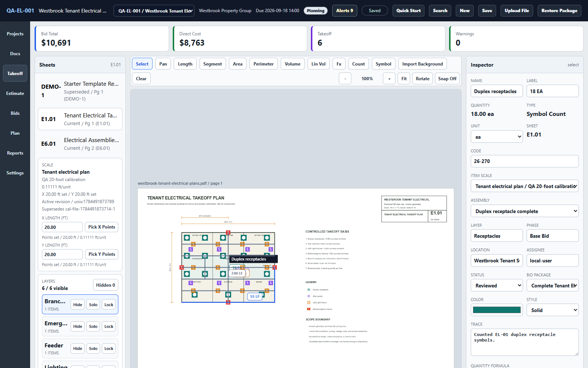Viewport: 588px width, 368px height.
Task: Hide the Feeder layer
Action: point(78,348)
